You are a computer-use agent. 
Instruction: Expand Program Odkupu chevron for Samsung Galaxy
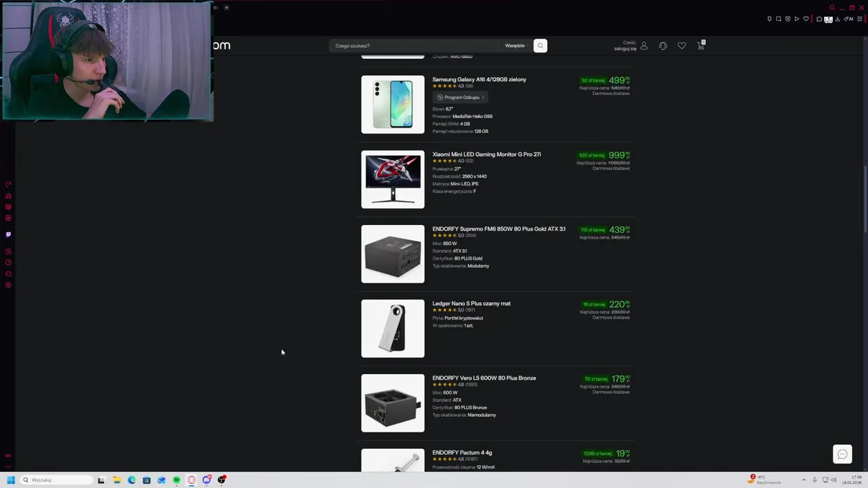[483, 97]
